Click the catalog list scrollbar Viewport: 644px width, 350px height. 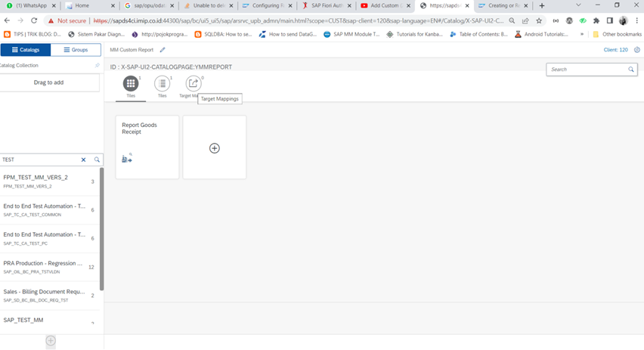101,229
